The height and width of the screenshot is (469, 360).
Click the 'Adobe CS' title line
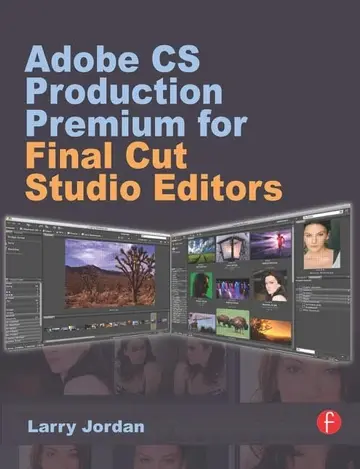coord(112,59)
